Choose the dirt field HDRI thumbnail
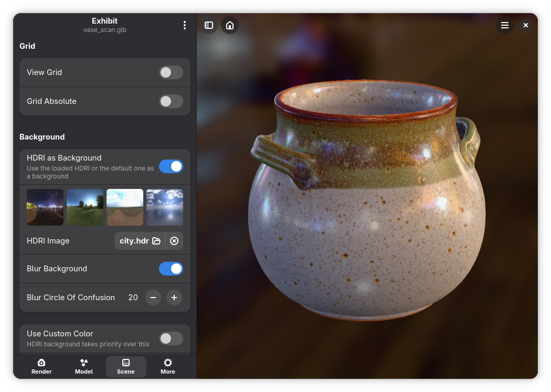 (125, 207)
